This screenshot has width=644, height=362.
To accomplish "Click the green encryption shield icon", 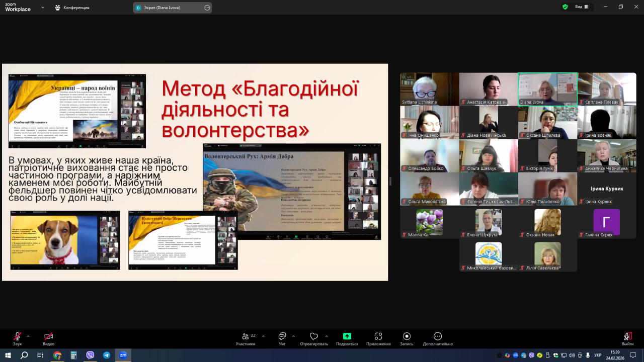I will [x=565, y=7].
